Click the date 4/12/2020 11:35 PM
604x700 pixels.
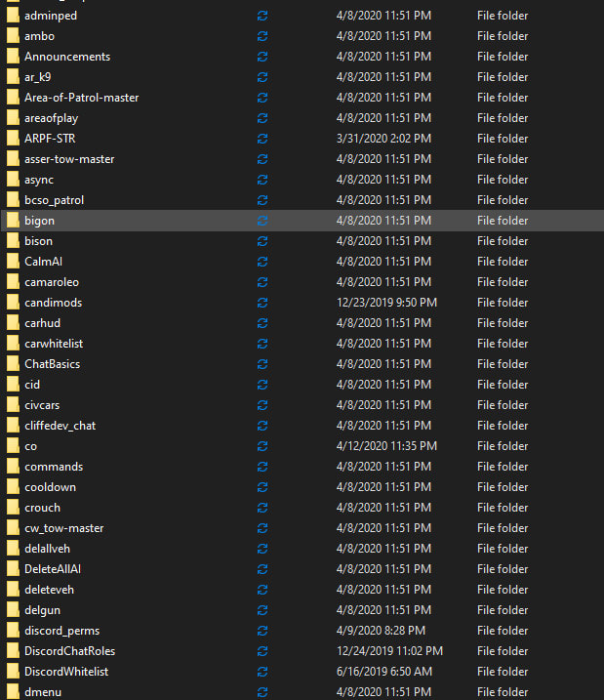coord(386,446)
